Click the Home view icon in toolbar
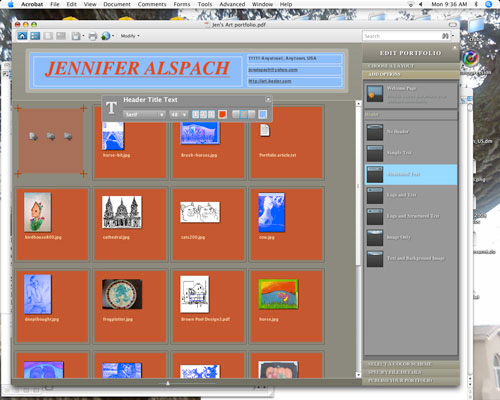500x400 pixels. click(x=22, y=36)
